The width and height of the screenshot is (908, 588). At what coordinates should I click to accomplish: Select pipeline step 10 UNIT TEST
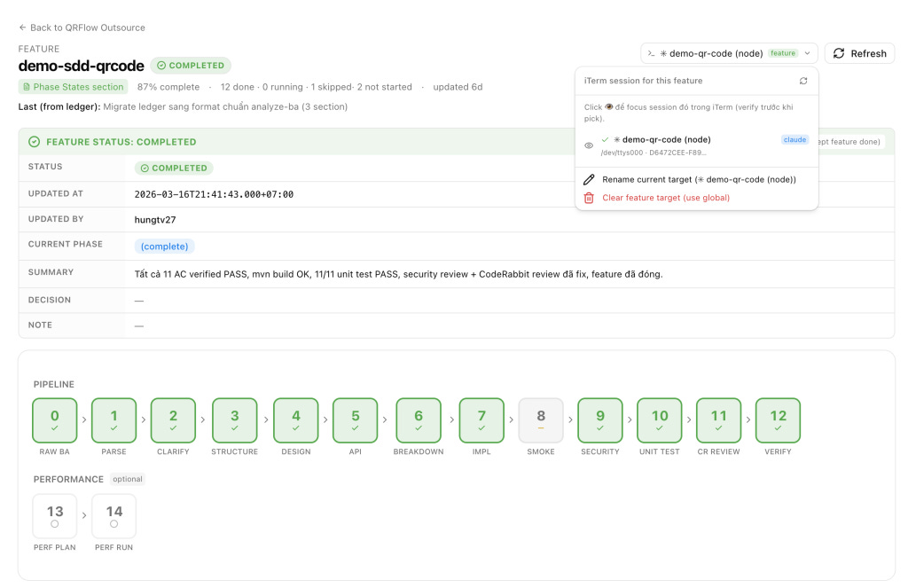pos(660,420)
